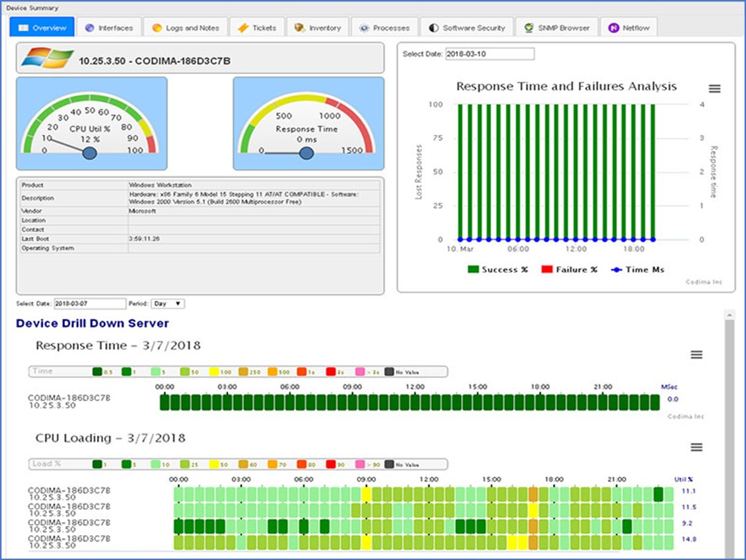
Task: Click the purple Netflow N icon
Action: [614, 28]
